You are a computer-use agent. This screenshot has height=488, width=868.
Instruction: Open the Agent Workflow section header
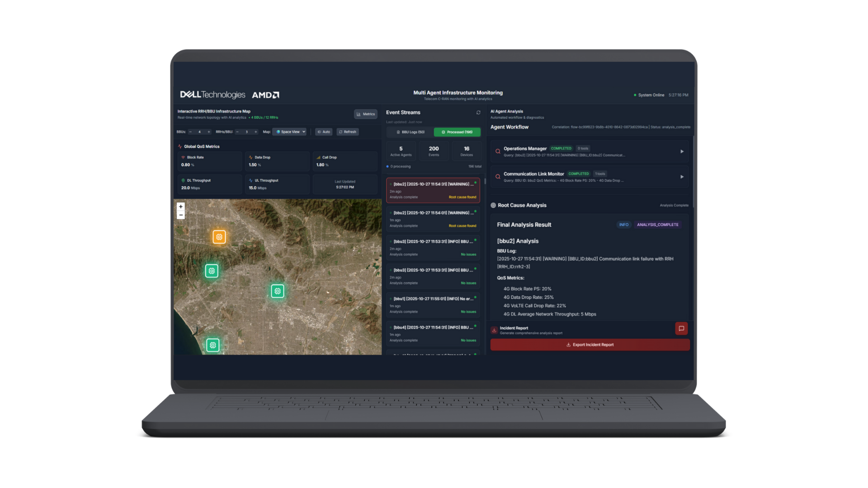tap(510, 127)
